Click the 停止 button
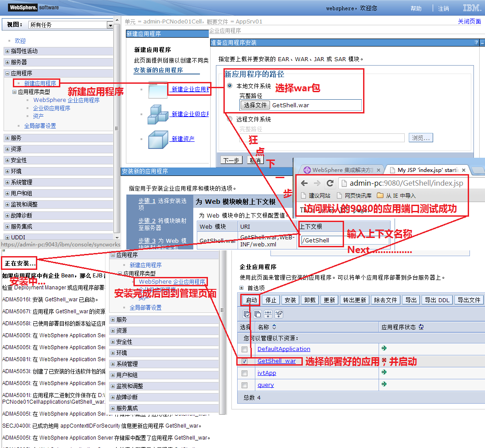The image size is (485, 448). 270,300
